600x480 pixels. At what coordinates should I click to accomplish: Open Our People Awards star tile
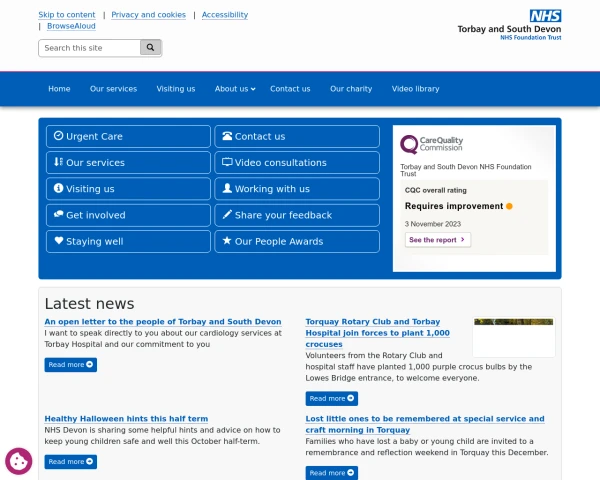click(x=297, y=241)
